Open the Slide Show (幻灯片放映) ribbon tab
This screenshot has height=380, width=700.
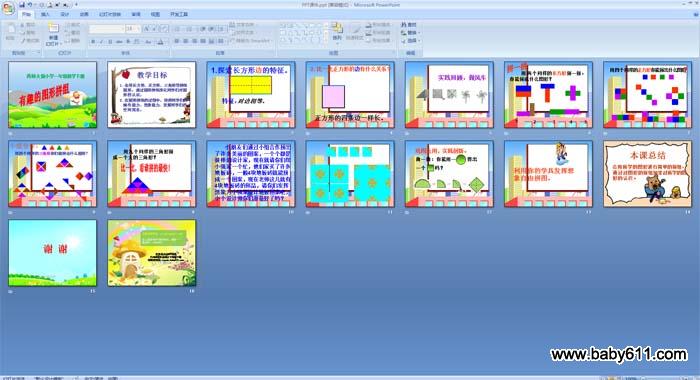110,14
